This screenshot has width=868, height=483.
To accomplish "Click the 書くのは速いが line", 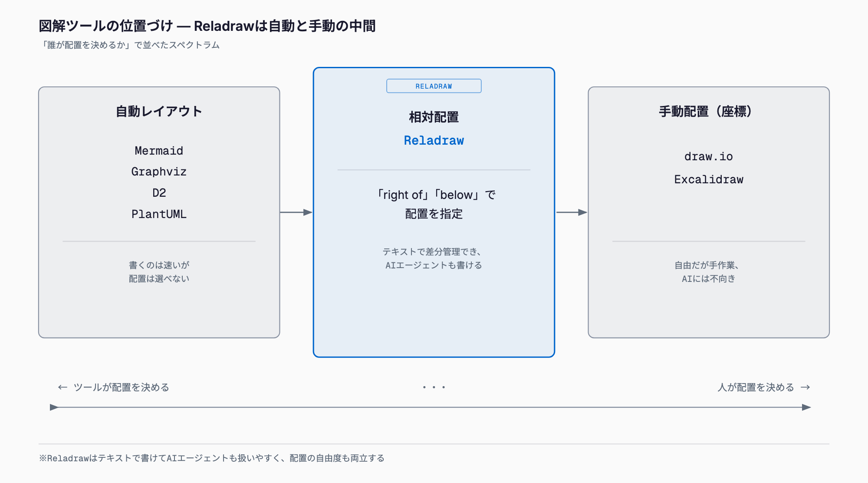I will coord(159,265).
